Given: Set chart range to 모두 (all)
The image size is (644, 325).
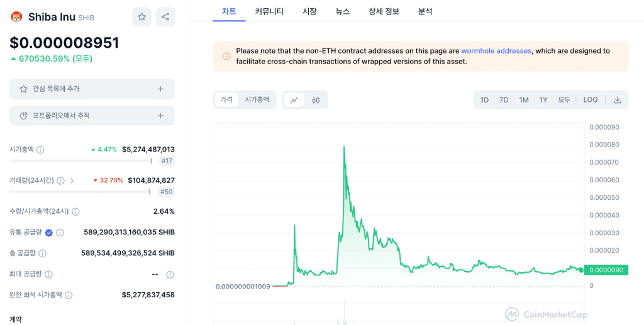Looking at the screenshot, I should coord(564,100).
